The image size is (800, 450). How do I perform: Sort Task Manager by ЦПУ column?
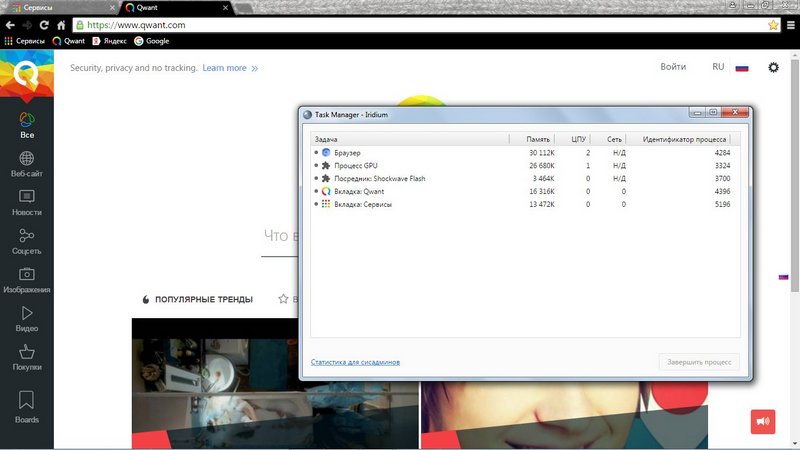click(x=572, y=139)
